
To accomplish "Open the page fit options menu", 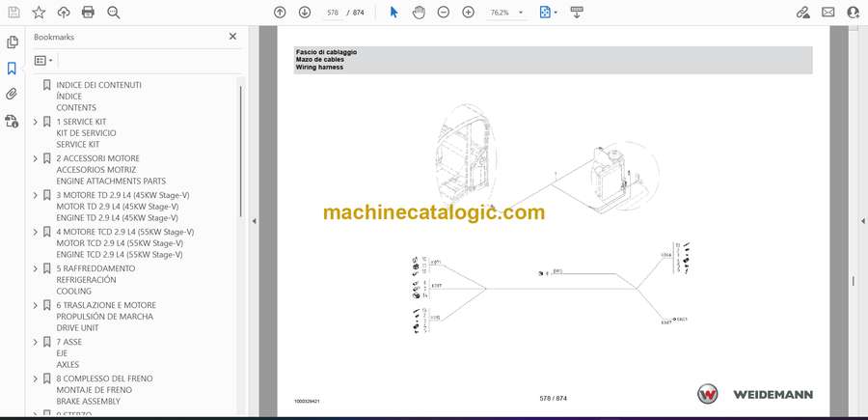I will (x=547, y=13).
